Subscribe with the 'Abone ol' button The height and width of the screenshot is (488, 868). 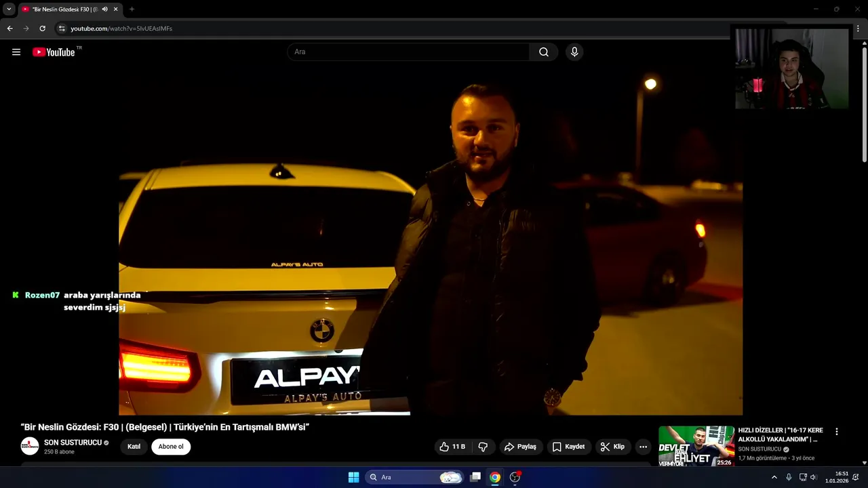(x=171, y=447)
